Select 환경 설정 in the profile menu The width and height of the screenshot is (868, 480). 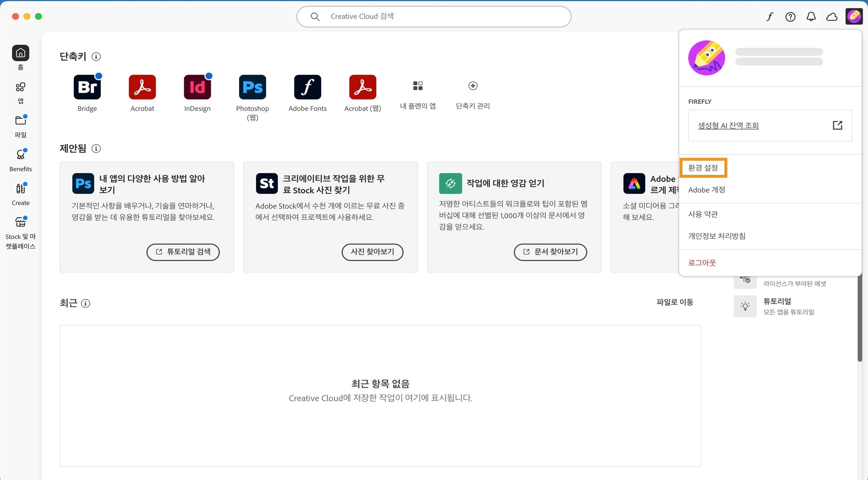pyautogui.click(x=703, y=168)
